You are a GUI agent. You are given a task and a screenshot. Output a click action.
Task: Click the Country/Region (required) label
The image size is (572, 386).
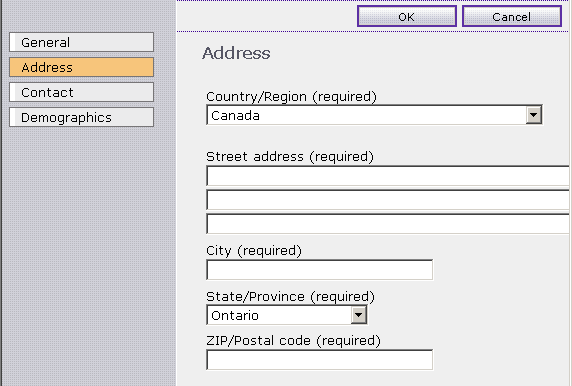point(291,97)
